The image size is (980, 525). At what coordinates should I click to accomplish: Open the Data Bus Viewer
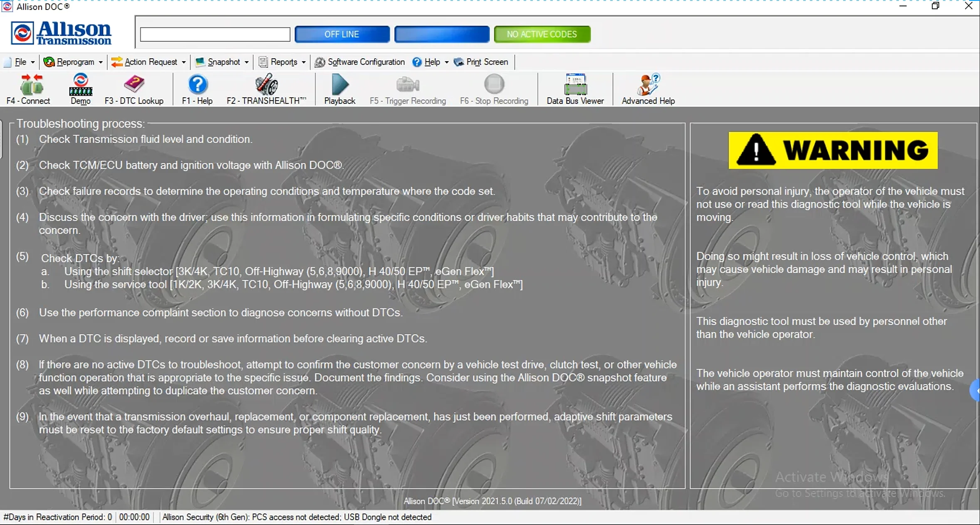pos(575,85)
